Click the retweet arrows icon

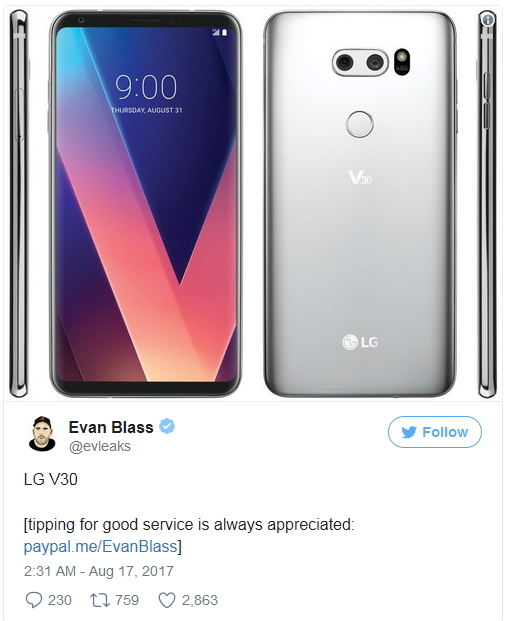pyautogui.click(x=100, y=600)
